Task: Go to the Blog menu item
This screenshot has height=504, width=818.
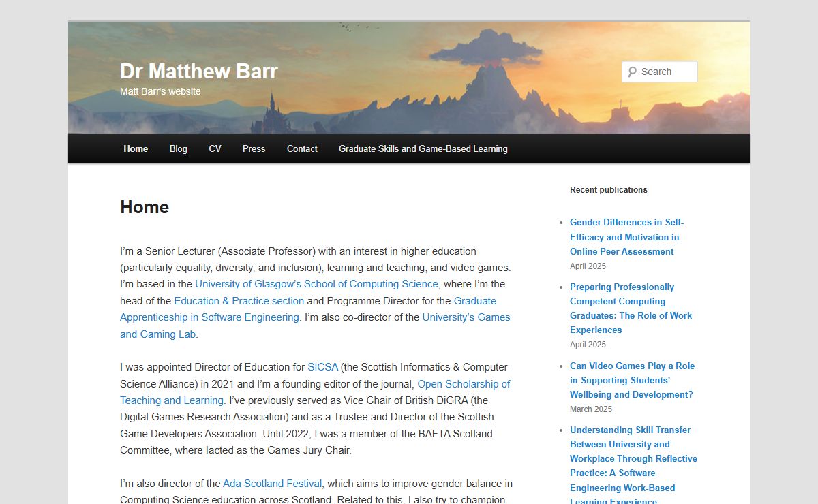Action: pyautogui.click(x=179, y=148)
